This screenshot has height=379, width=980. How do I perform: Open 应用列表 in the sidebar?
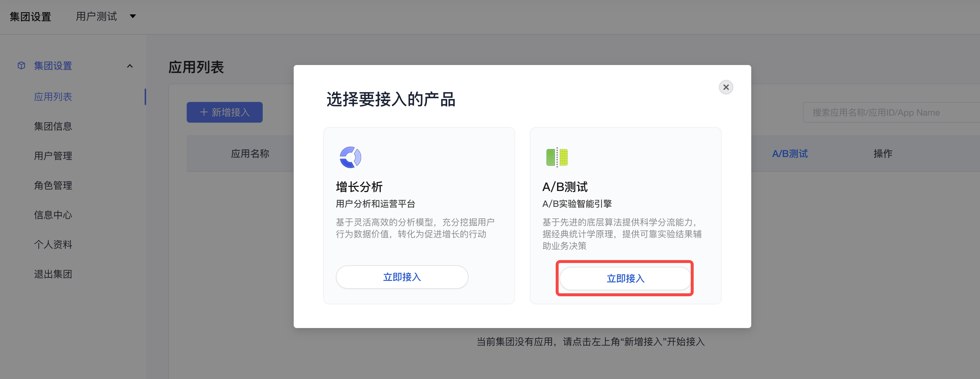coord(53,97)
